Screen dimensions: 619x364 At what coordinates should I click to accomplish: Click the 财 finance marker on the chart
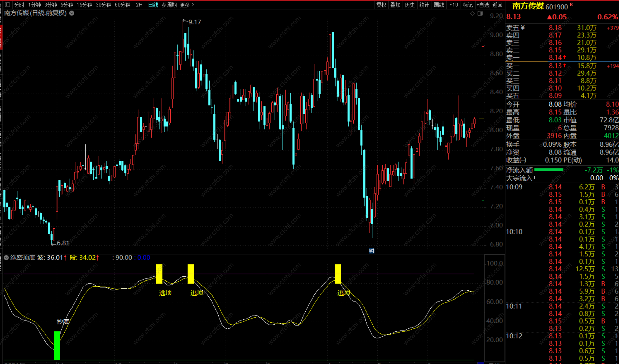(372, 251)
